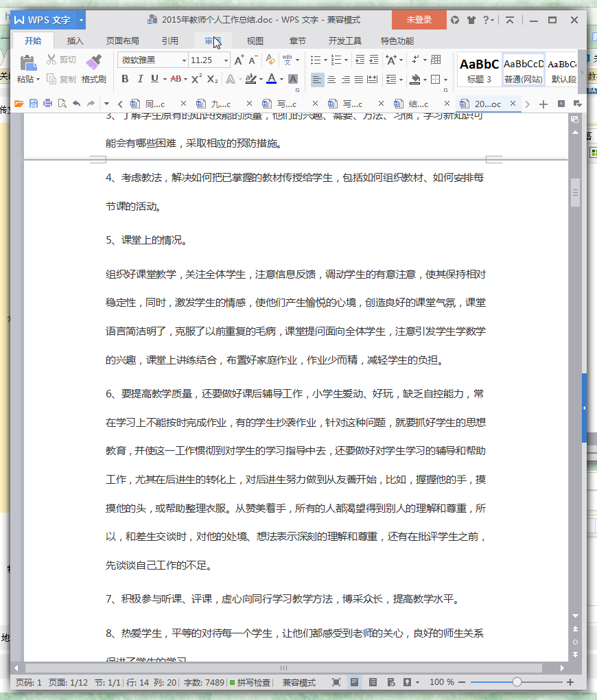
Task: Expand highlight color dropdown arrow
Action: pos(261,80)
